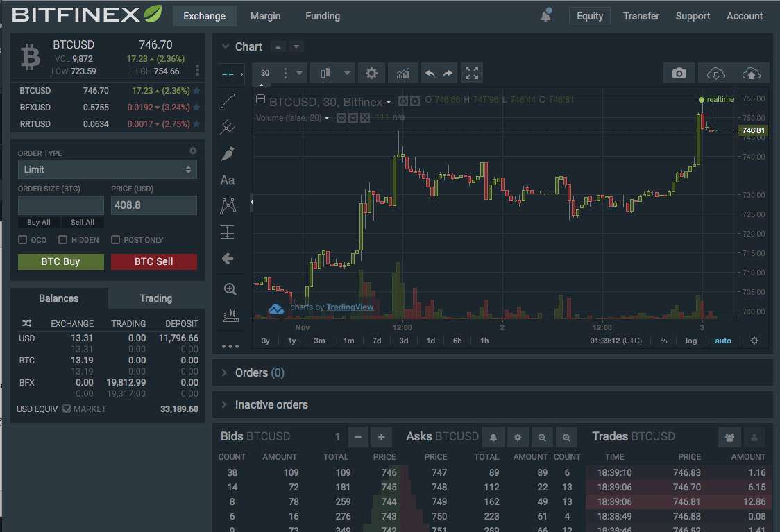Click the order size input field

click(x=60, y=205)
